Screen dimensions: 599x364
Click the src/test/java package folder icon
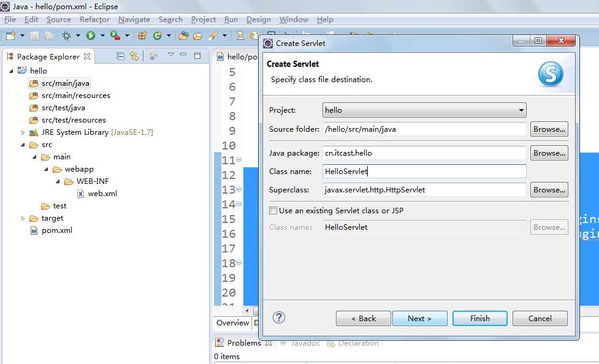point(34,108)
